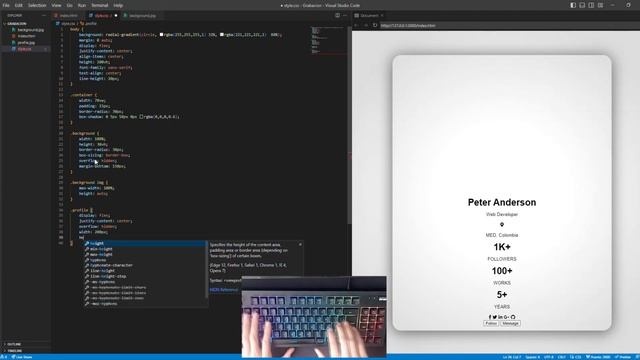Screen dimensions: 640x360
Task: Pick the first rgba color swatch in body
Action: coord(162,35)
